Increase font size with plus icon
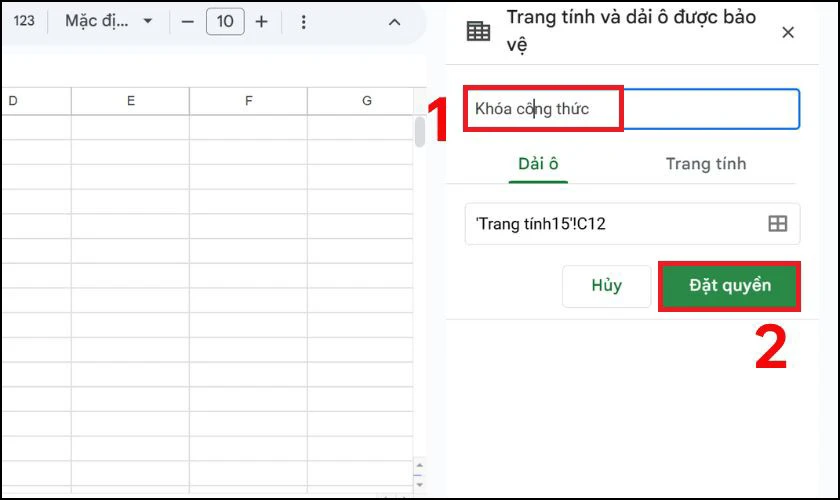 click(261, 21)
